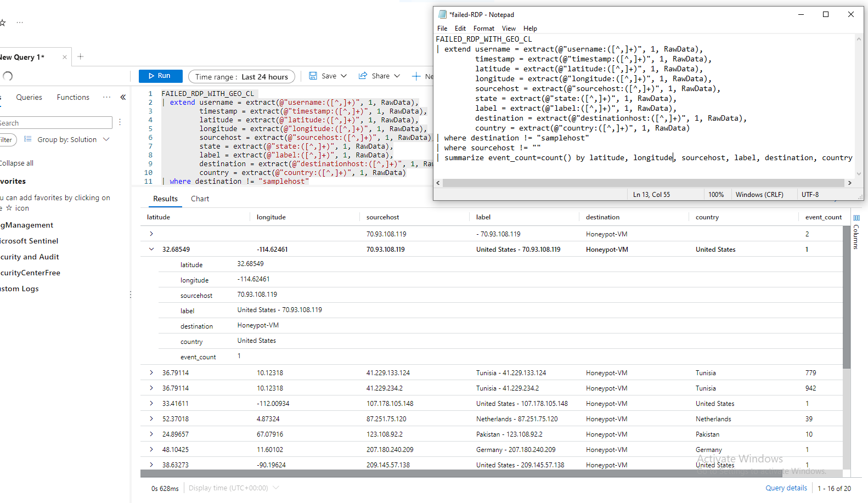This screenshot has height=503, width=868.
Task: Open Notepad Format menu
Action: point(484,29)
